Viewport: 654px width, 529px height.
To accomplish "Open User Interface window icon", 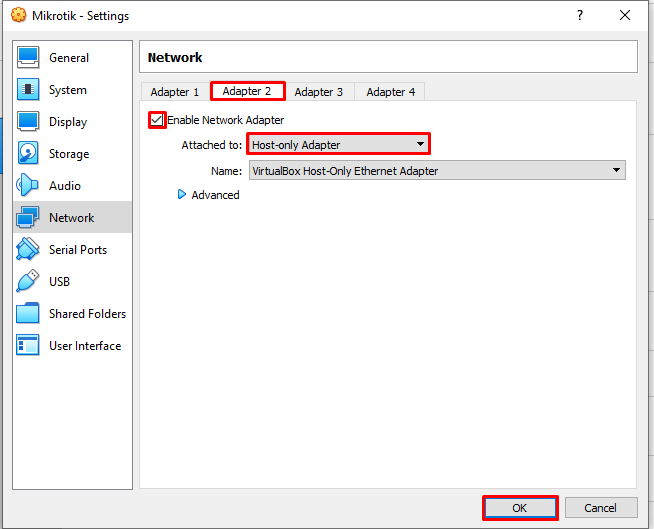I will coord(28,345).
